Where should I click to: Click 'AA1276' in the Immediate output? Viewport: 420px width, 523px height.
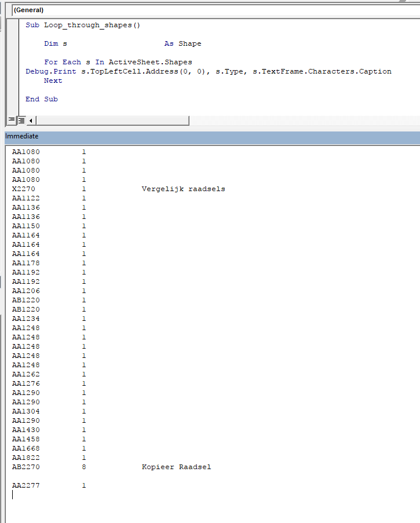point(25,383)
